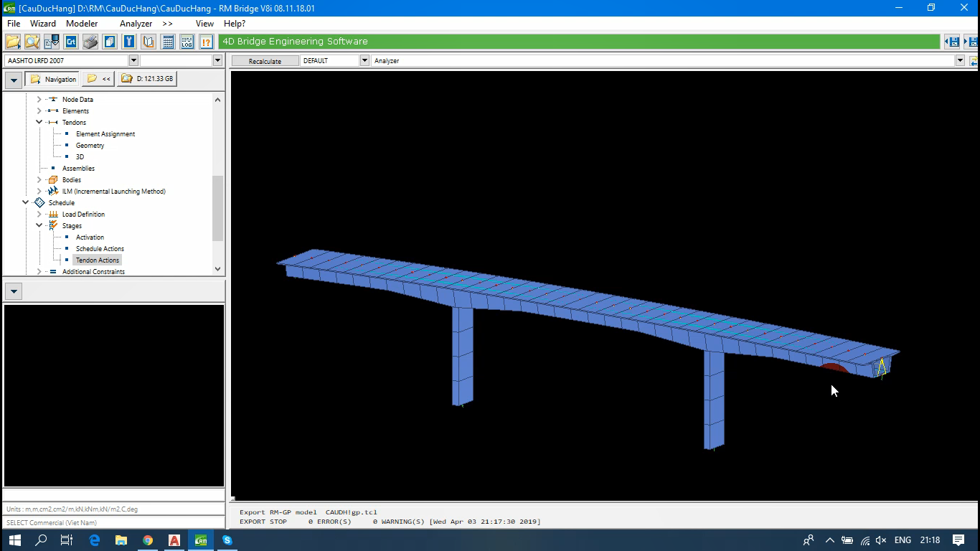The width and height of the screenshot is (980, 551).
Task: Open the Modeler menu
Action: [82, 24]
